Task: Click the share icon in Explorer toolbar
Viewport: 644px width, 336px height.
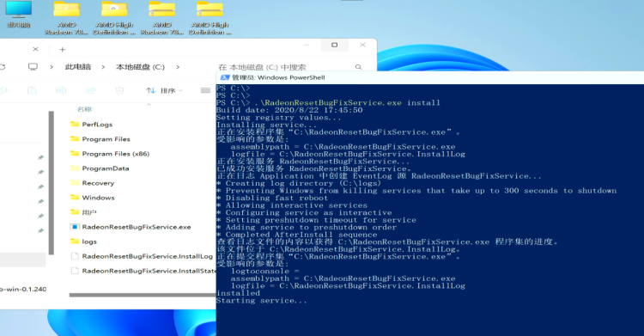Action: [x=90, y=90]
